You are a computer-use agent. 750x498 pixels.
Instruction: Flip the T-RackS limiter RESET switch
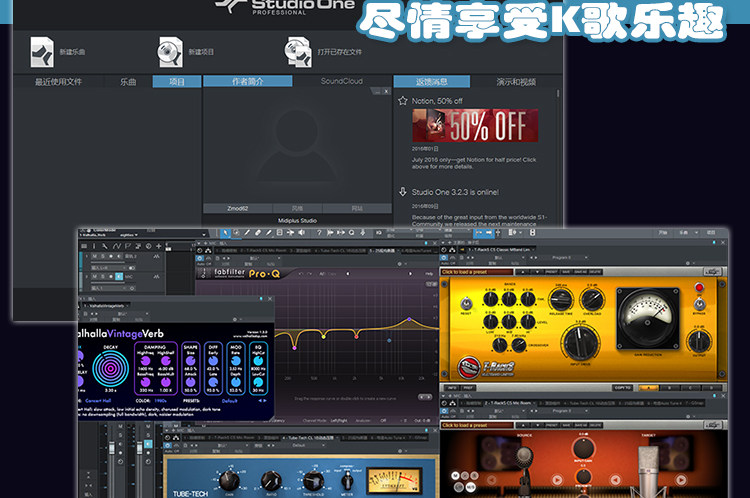[x=465, y=304]
